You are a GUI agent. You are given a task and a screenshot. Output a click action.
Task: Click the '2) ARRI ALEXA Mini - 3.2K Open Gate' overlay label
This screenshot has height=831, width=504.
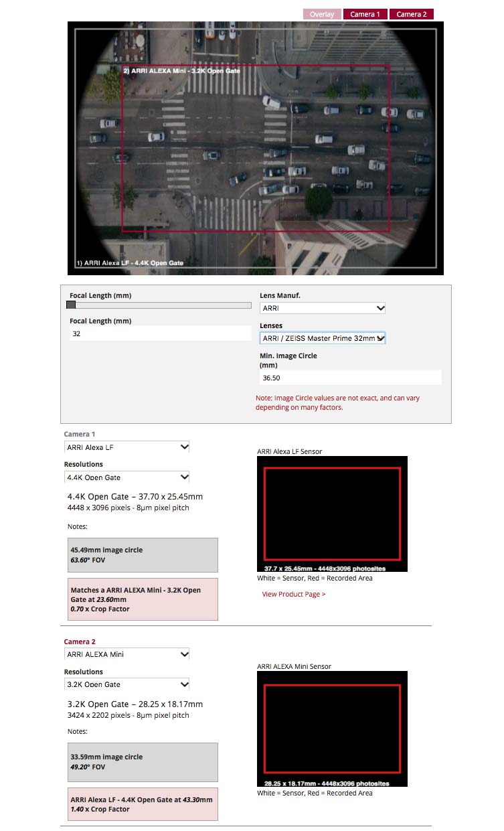pyautogui.click(x=181, y=70)
